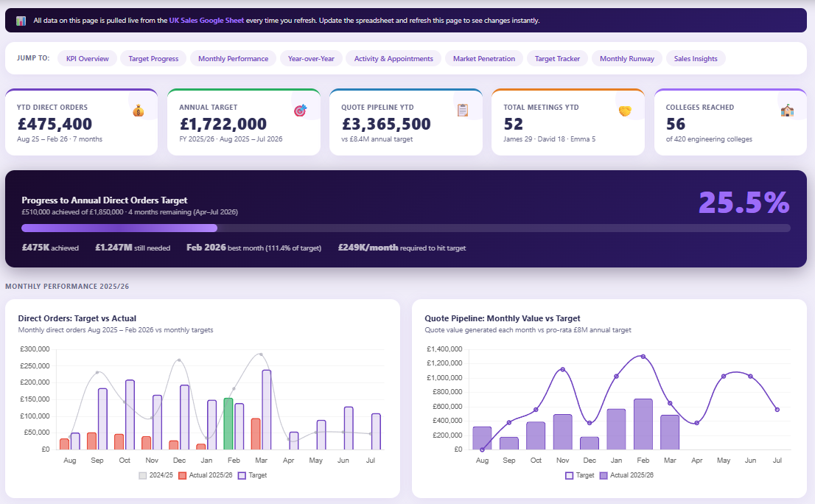The height and width of the screenshot is (504, 815).
Task: Click the memo icon on the Quote Pipeline YTD card
Action: pyautogui.click(x=462, y=110)
